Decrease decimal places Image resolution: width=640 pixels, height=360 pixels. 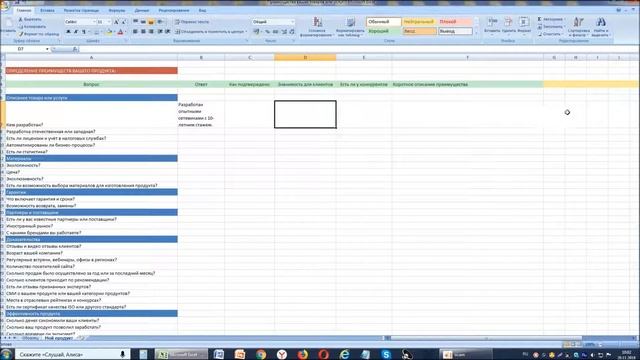pyautogui.click(x=292, y=31)
